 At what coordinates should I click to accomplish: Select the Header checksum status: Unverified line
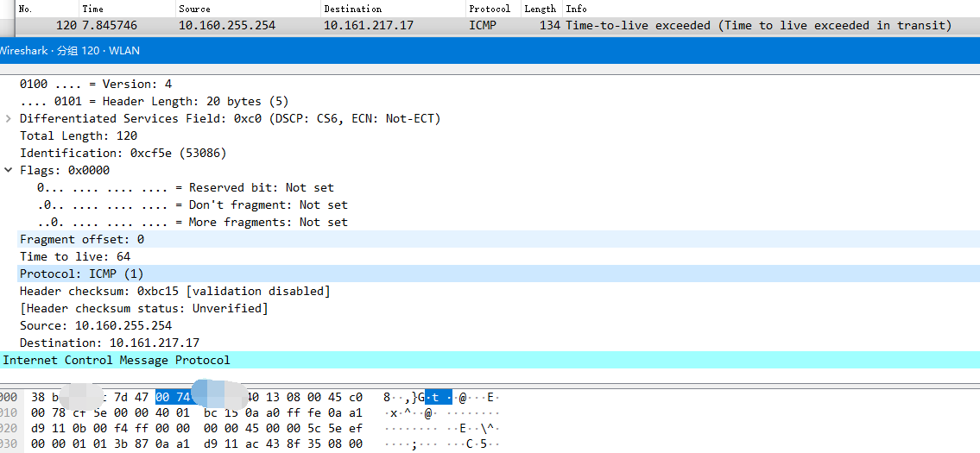(143, 308)
